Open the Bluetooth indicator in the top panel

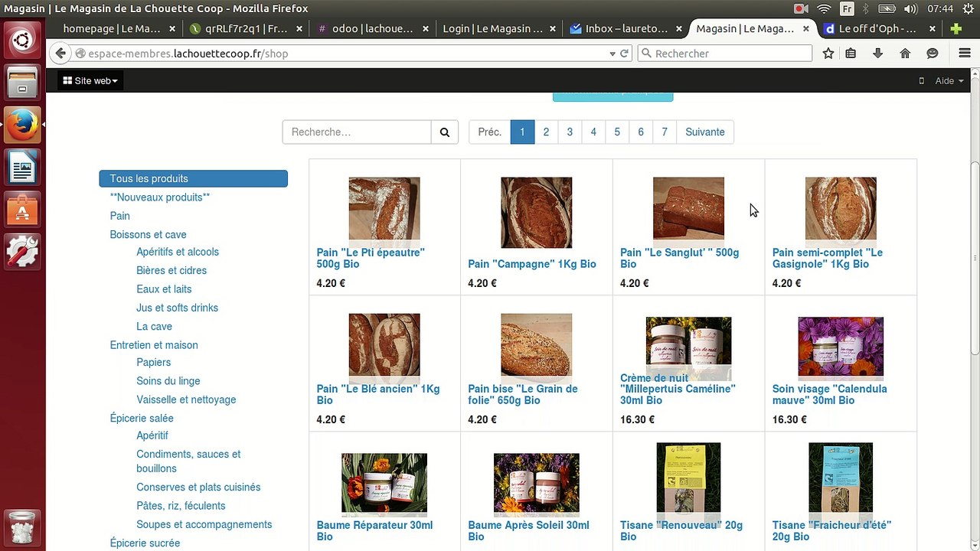(x=867, y=9)
